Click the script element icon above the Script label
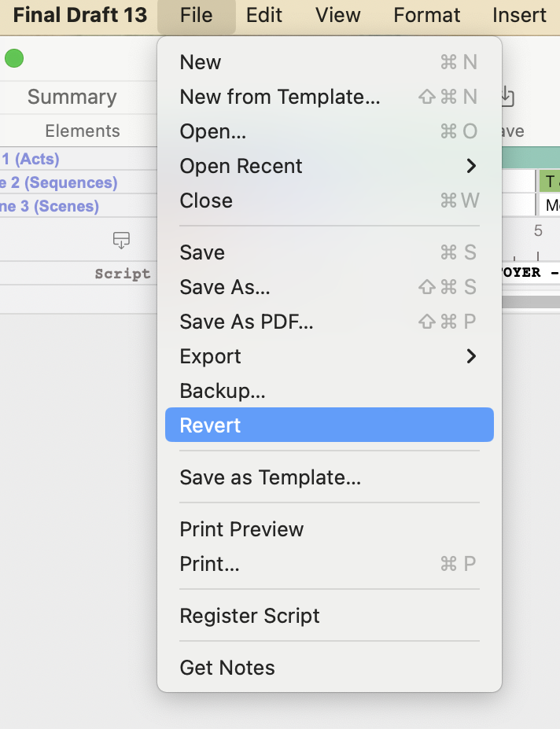The width and height of the screenshot is (560, 729). pyautogui.click(x=122, y=241)
